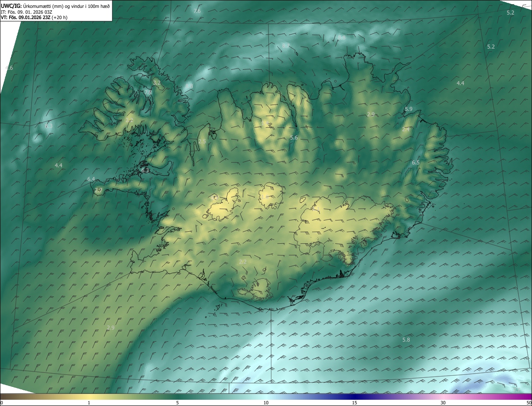Viewport: 532px width, 406px height.
Task: Click the "10" tick on the color scale
Action: 266,403
